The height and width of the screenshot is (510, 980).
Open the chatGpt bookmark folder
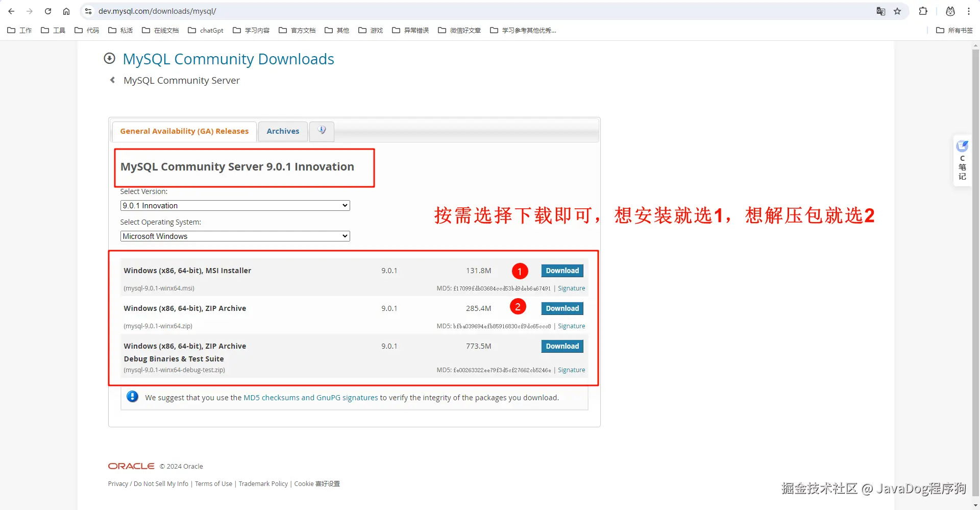[x=206, y=31]
